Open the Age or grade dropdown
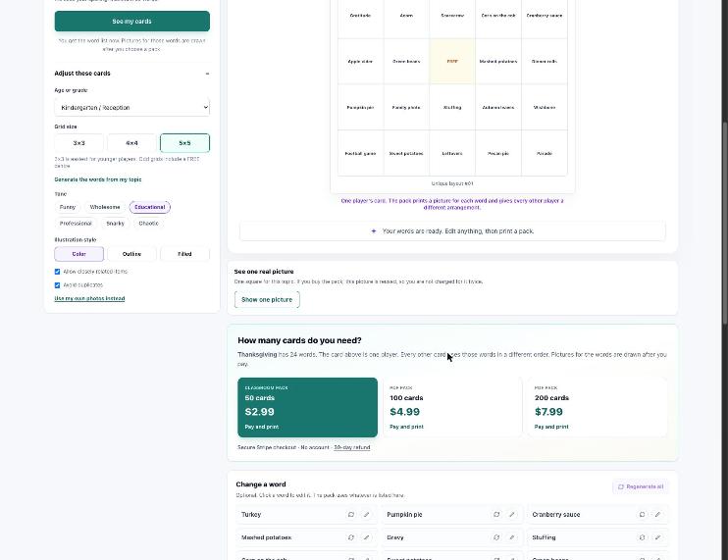Screen dimensions: 728x560 131,107
